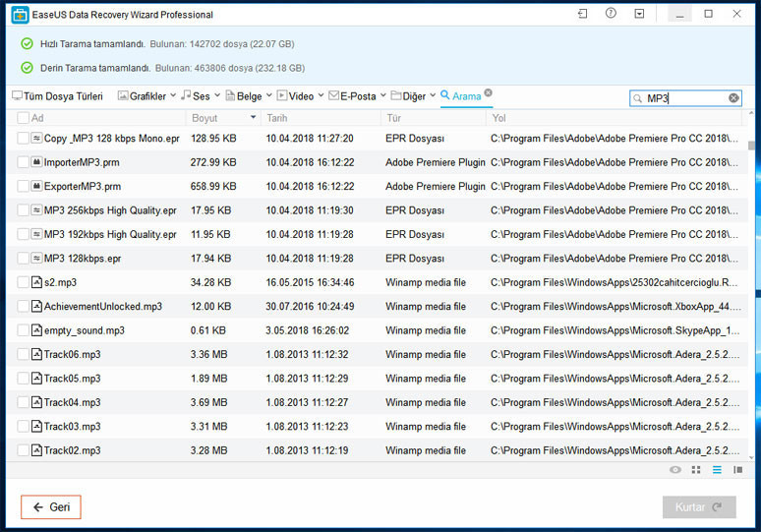Click file icon of ImporterMP3.prm

(x=36, y=162)
